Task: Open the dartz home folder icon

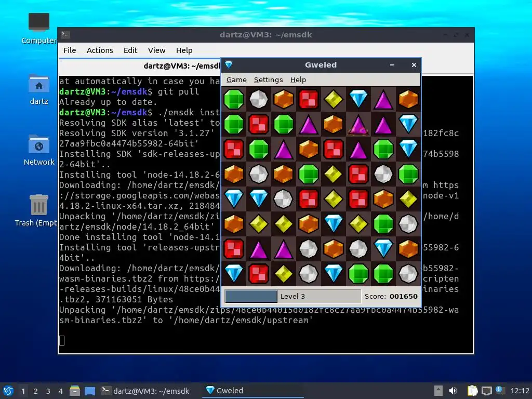Action: (x=38, y=89)
